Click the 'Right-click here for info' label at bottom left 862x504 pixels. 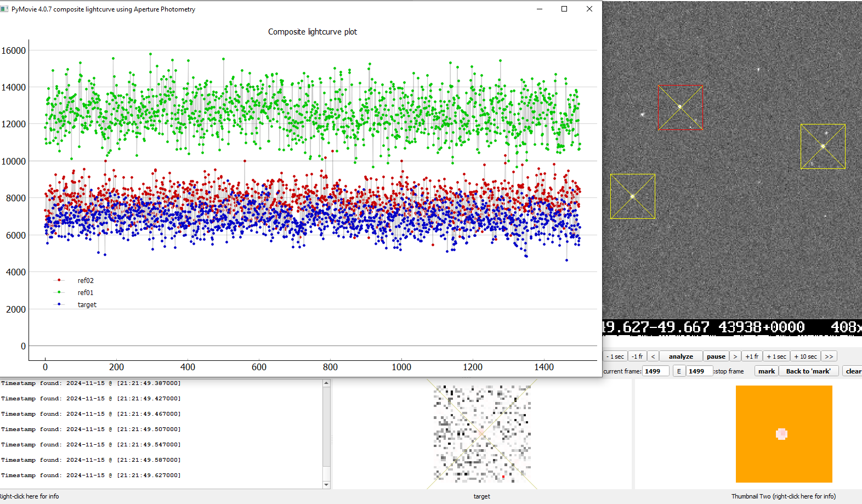click(29, 496)
